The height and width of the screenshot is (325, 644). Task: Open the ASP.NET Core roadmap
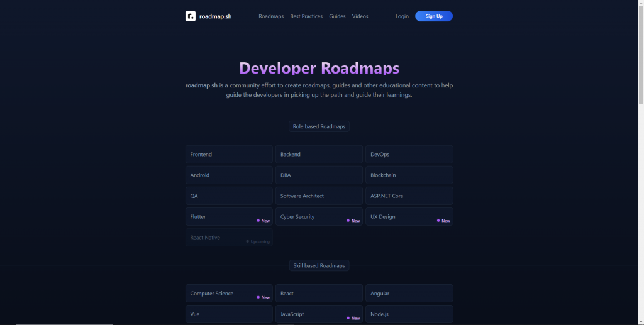pyautogui.click(x=409, y=196)
